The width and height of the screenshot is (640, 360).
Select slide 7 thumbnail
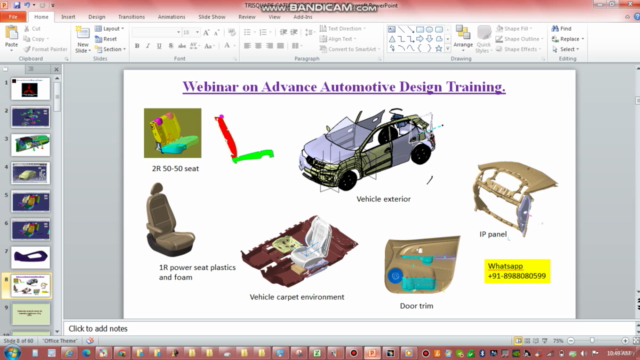31,257
